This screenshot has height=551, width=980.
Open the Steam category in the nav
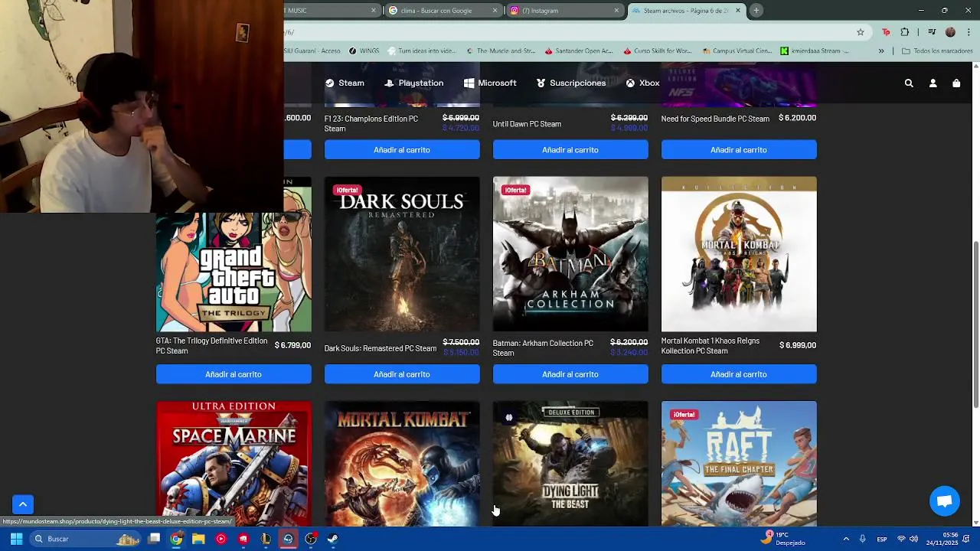tap(345, 83)
